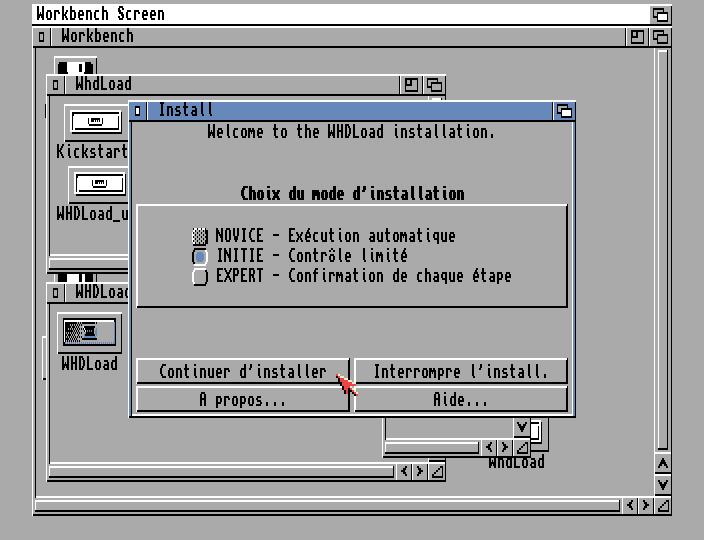Screen dimensions: 704x540
Task: Click Workbench window scroll right arrow
Action: (646, 505)
